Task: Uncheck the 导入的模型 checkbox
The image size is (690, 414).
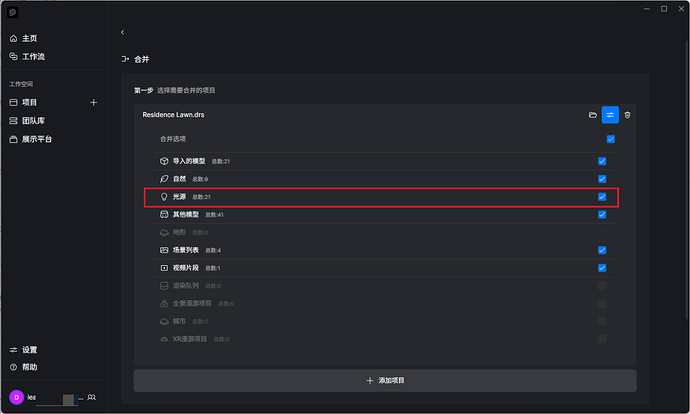Action: click(x=602, y=161)
